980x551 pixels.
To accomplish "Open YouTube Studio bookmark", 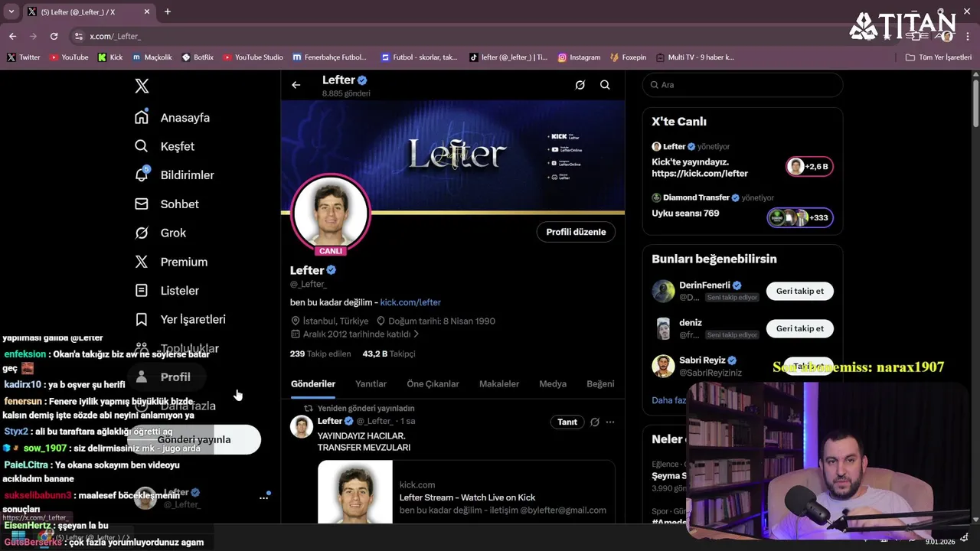I will (253, 57).
